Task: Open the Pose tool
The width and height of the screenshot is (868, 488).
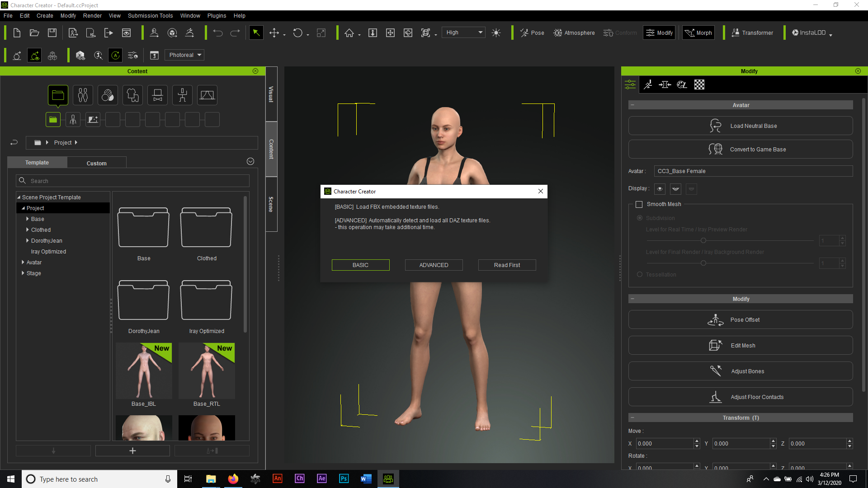Action: point(532,33)
